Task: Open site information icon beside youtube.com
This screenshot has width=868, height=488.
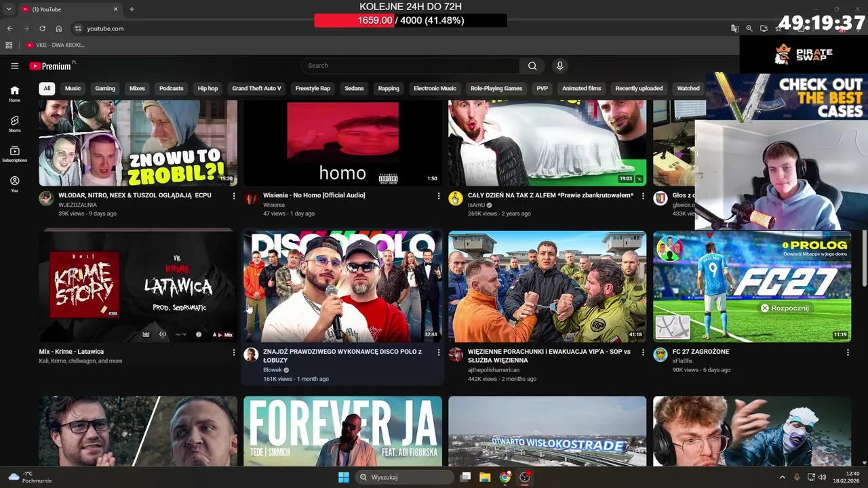Action: (78, 28)
